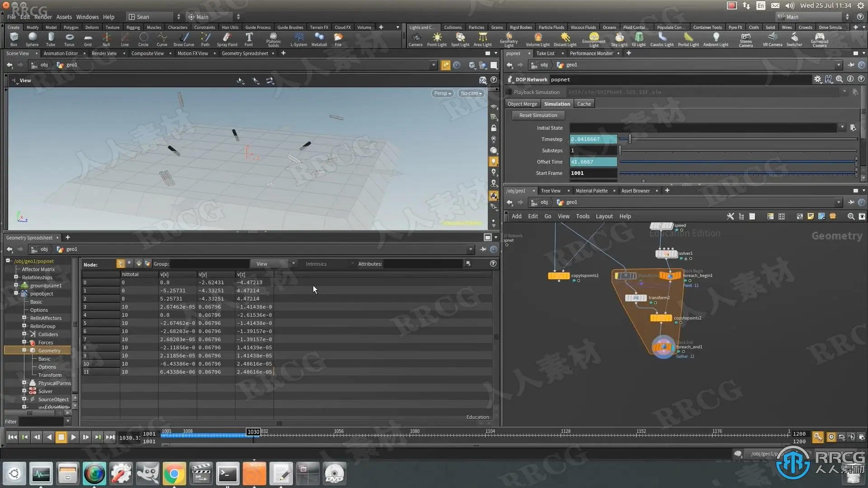Select the L-System tool
868x488 pixels.
[299, 39]
